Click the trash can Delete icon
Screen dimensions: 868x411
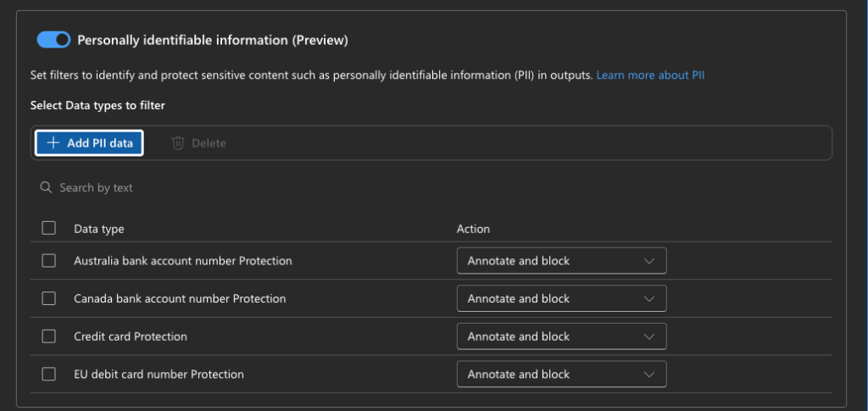coord(178,143)
